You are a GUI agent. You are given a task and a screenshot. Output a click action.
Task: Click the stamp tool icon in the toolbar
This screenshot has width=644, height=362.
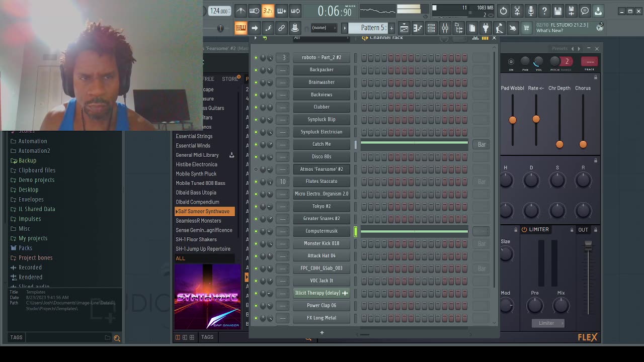(295, 28)
